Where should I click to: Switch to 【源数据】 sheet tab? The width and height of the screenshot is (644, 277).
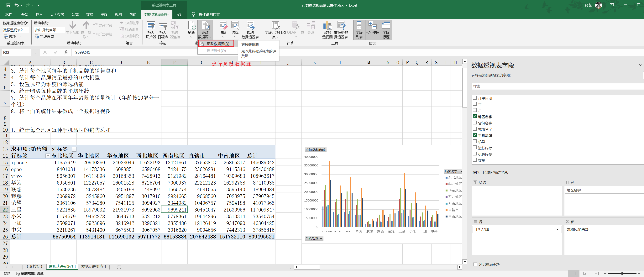tap(35, 267)
